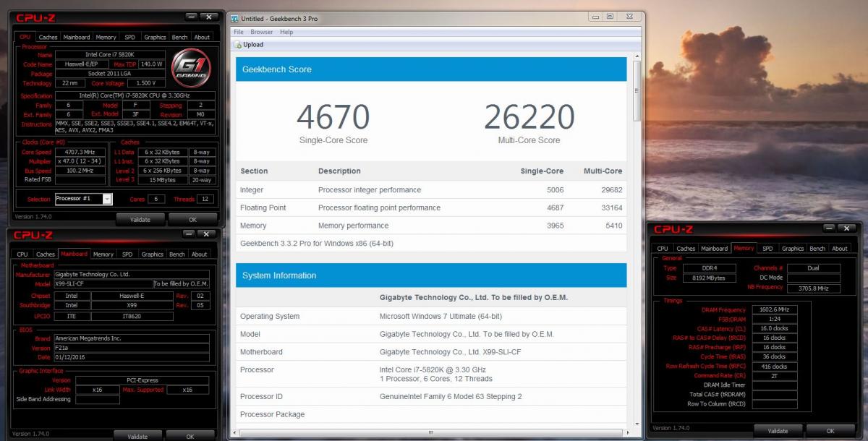This screenshot has width=868, height=441.
Task: Open the File menu in Geekbench
Action: (239, 32)
